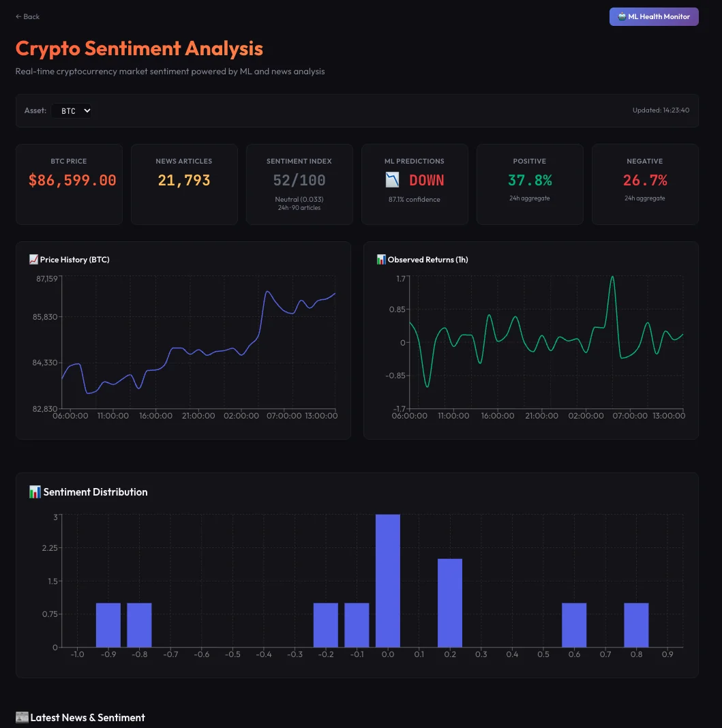Click the negative percentage 26.7%
The width and height of the screenshot is (722, 728).
645,180
